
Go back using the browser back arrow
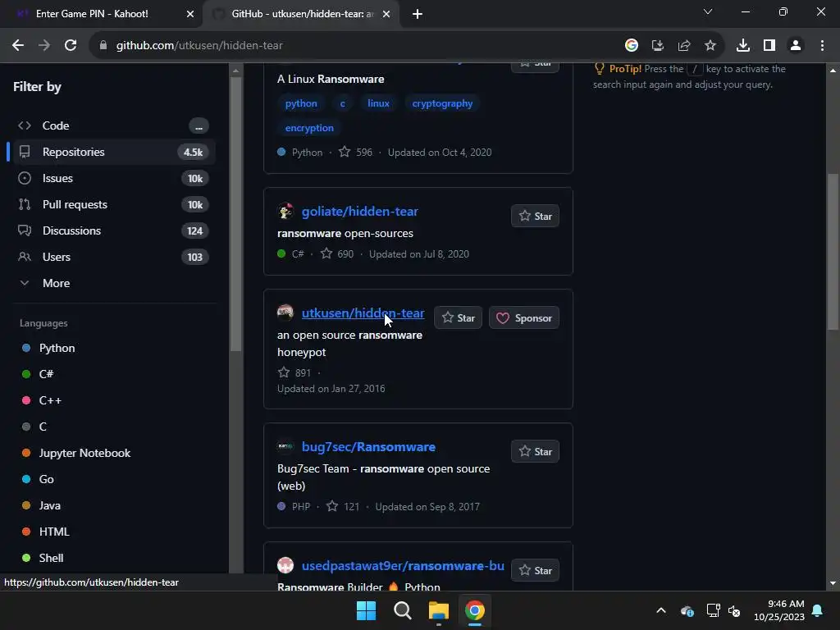[18, 46]
